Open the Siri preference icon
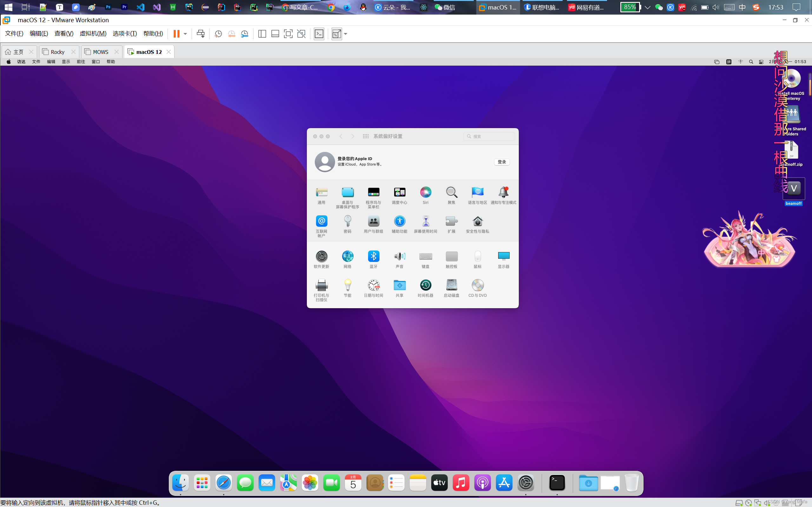The height and width of the screenshot is (507, 812). (x=426, y=192)
